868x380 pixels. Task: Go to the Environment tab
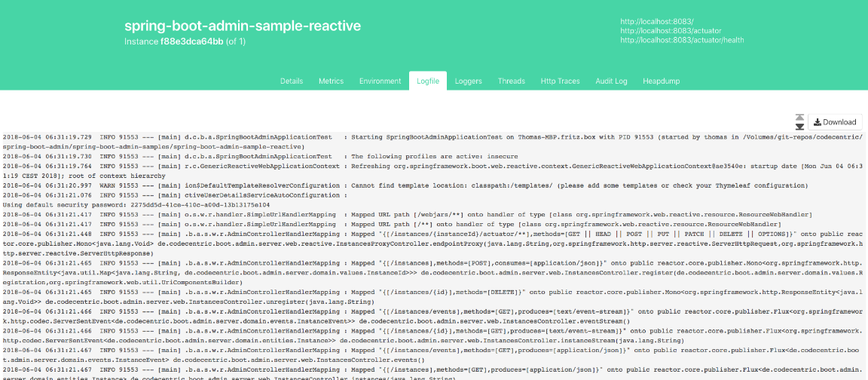381,81
